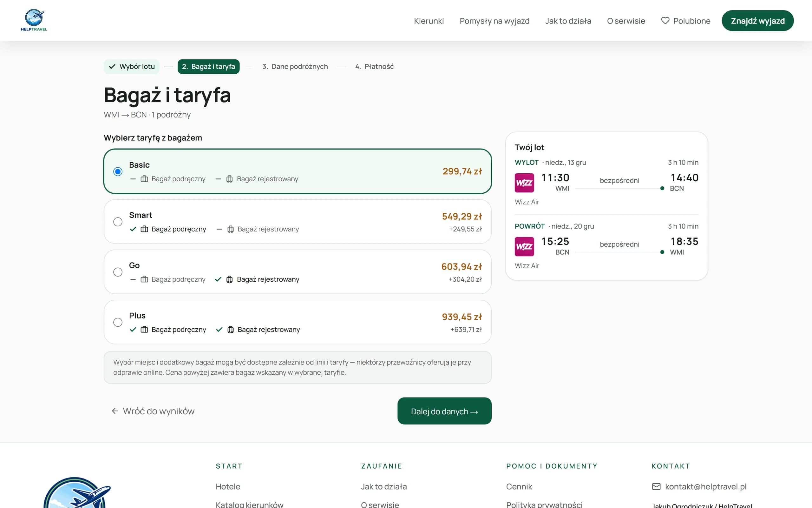Click the hand luggage icon in Smart row
The image size is (812, 508).
click(144, 229)
